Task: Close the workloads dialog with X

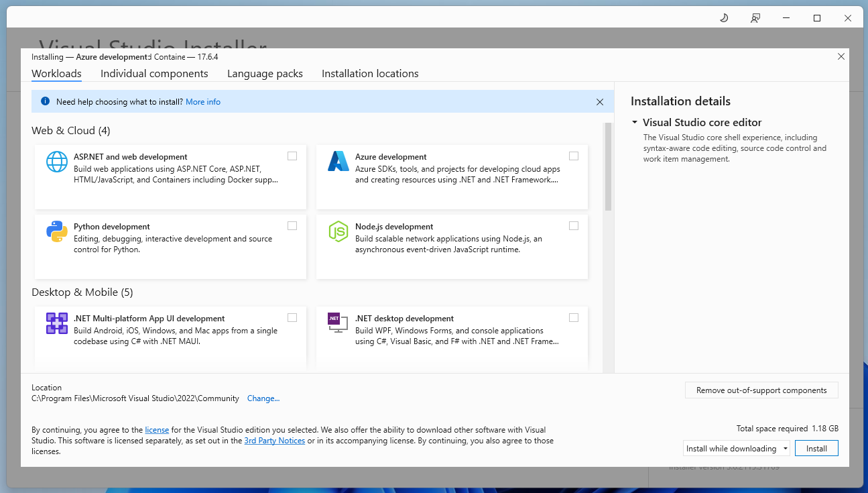Action: [x=841, y=57]
